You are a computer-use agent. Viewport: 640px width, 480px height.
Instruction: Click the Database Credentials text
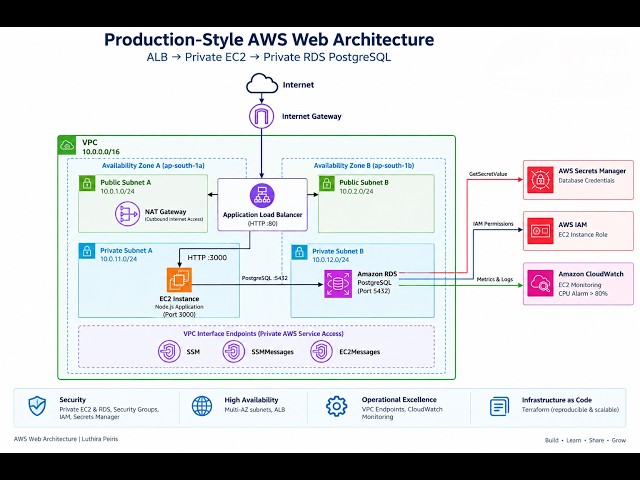[x=586, y=180]
